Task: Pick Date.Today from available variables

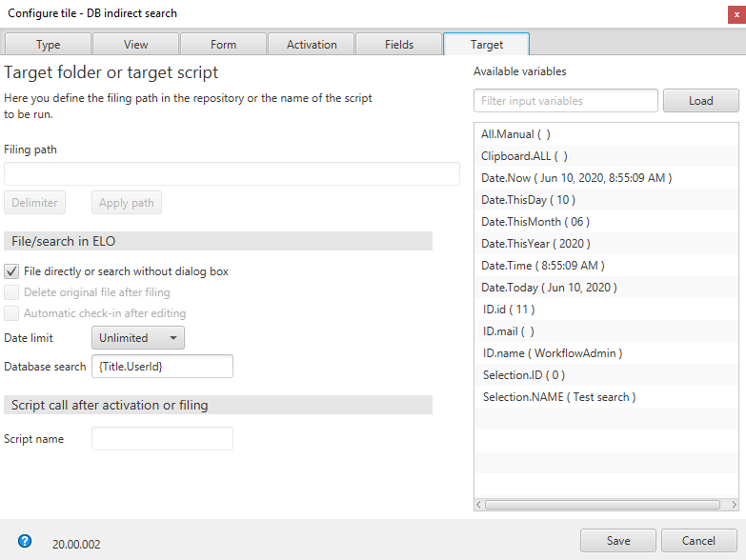Action: [549, 288]
